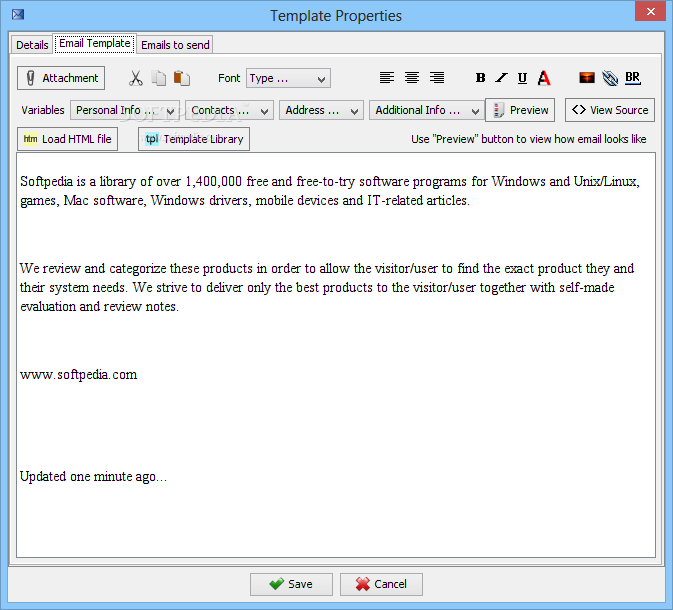The image size is (673, 610).
Task: Close the Template Properties window
Action: (x=650, y=11)
